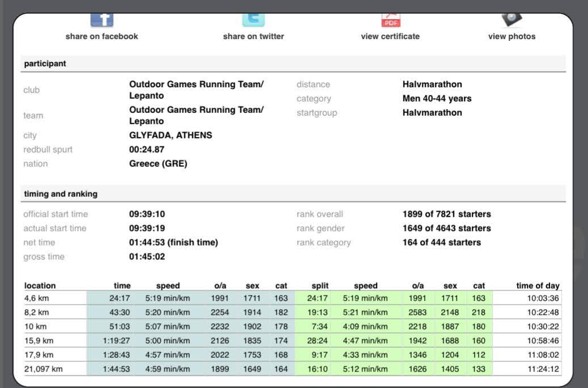
Task: Click the gross time 01:45:02
Action: pos(147,256)
